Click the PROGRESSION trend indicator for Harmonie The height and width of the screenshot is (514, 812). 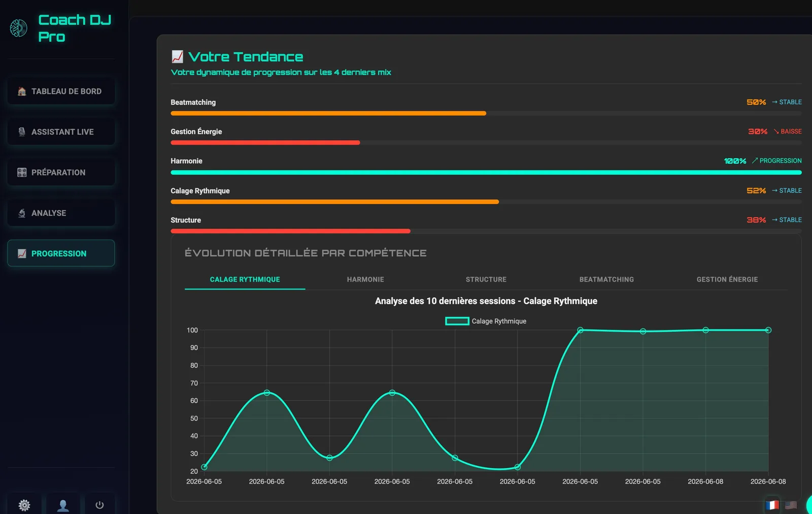tap(777, 161)
